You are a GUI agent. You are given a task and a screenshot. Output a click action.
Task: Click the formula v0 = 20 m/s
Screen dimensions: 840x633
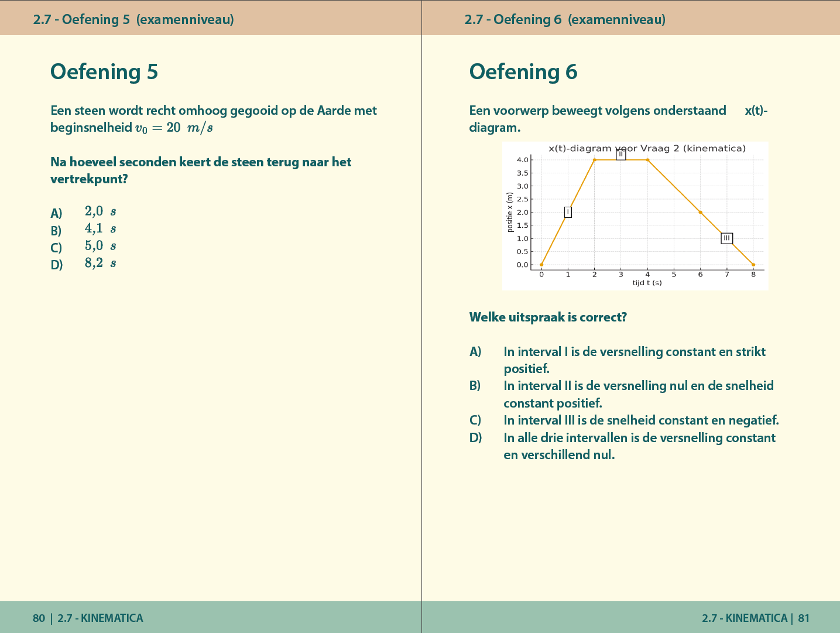[x=174, y=128]
